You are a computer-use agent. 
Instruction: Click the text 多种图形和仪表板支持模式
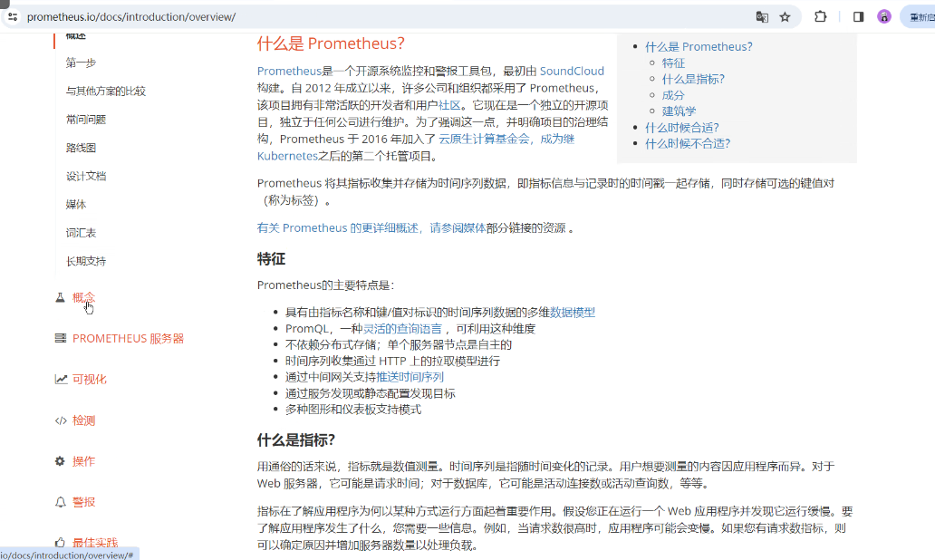coord(353,409)
